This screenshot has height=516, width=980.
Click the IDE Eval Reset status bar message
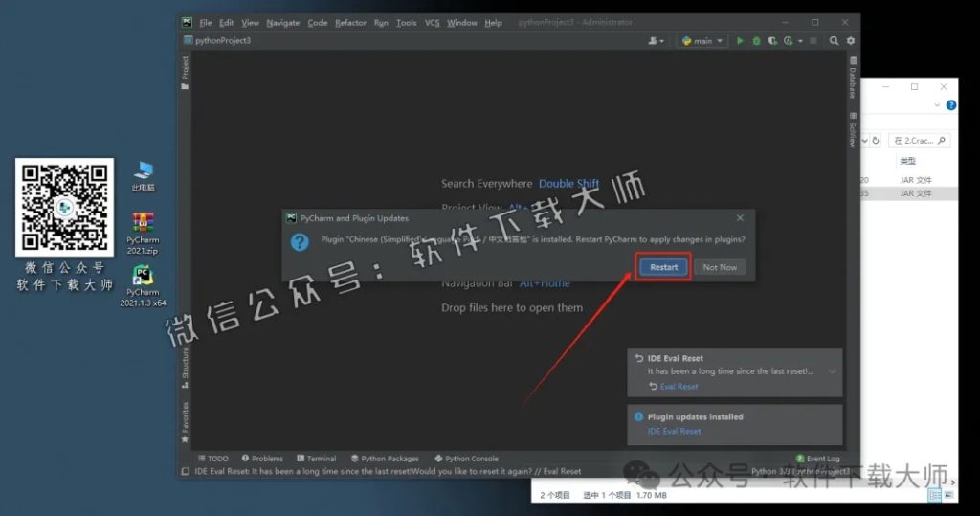coord(388,472)
